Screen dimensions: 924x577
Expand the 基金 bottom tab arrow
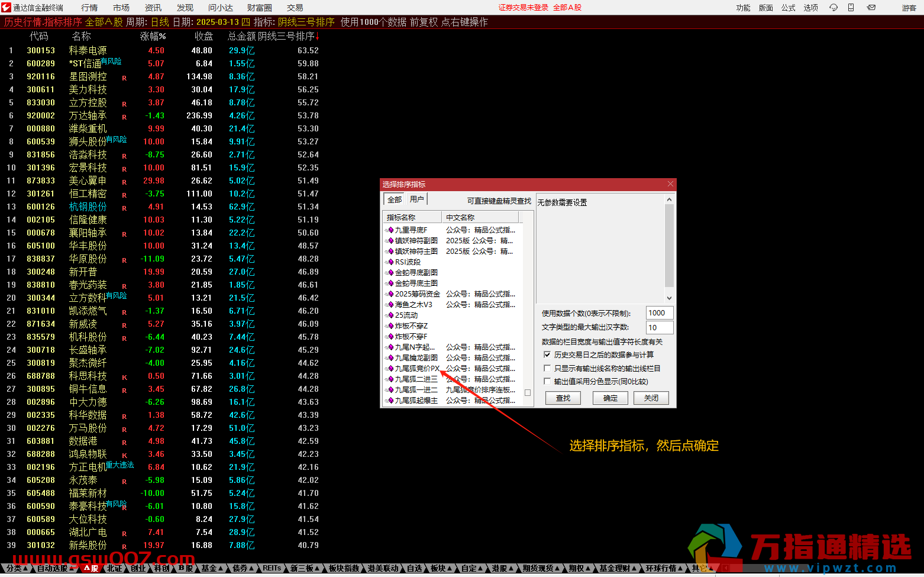[221, 569]
